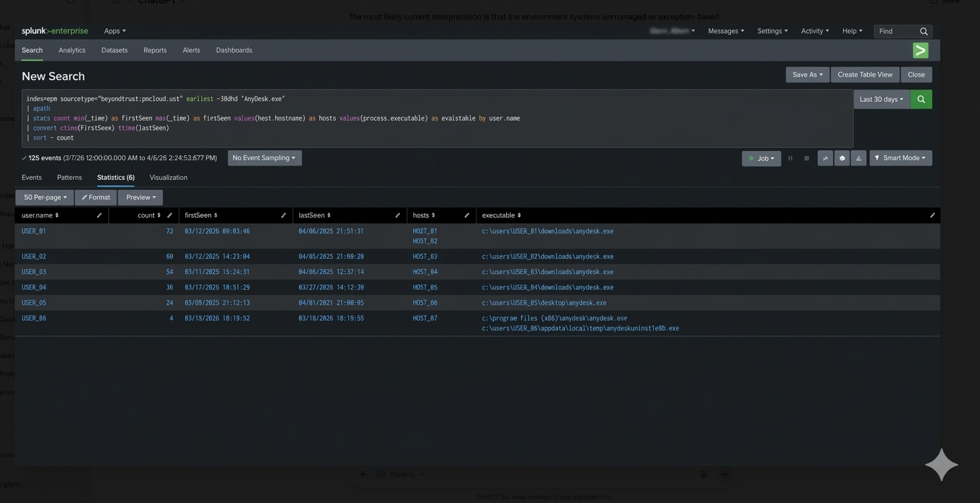Switch to the Events results tab

pos(31,178)
